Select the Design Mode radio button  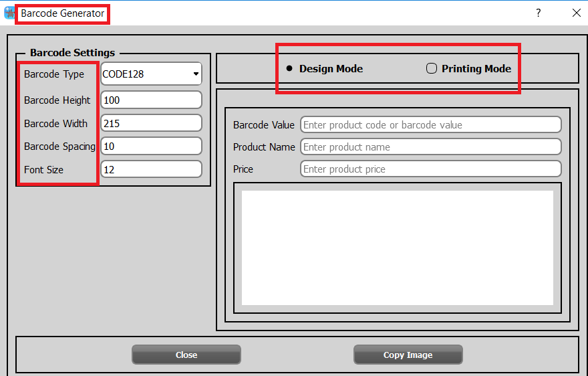coord(290,68)
